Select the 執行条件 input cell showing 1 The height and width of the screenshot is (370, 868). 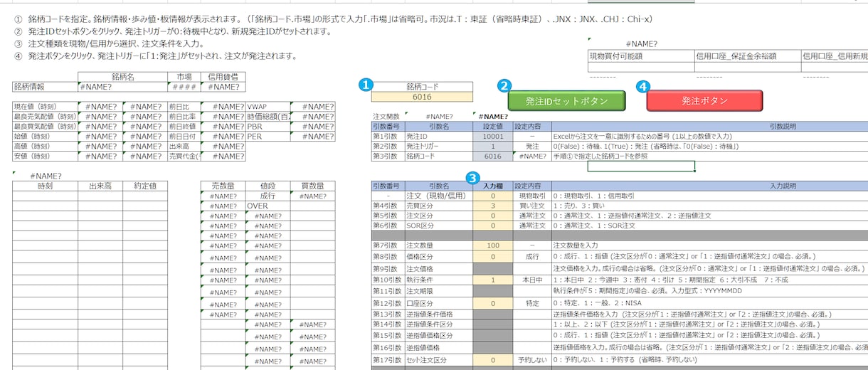pos(492,280)
